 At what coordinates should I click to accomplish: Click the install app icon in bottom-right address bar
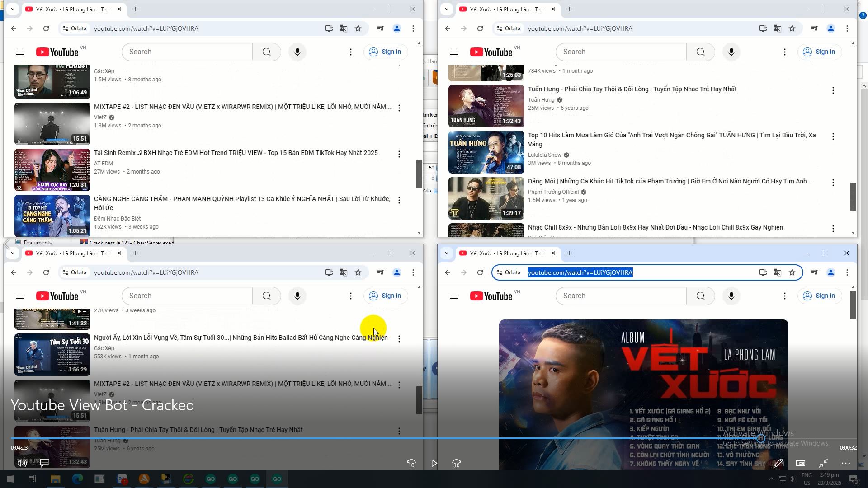[763, 272]
